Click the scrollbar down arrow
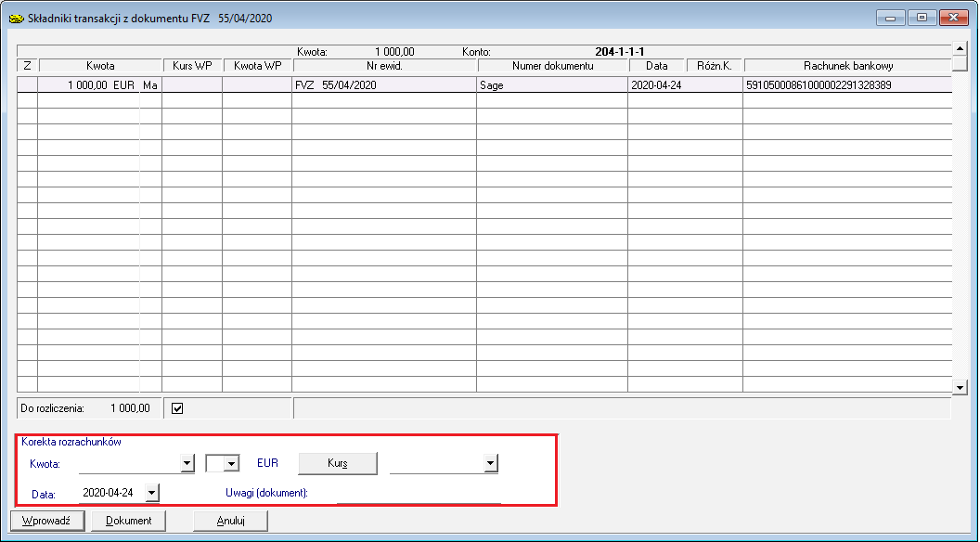Image resolution: width=980 pixels, height=542 pixels. 961,388
